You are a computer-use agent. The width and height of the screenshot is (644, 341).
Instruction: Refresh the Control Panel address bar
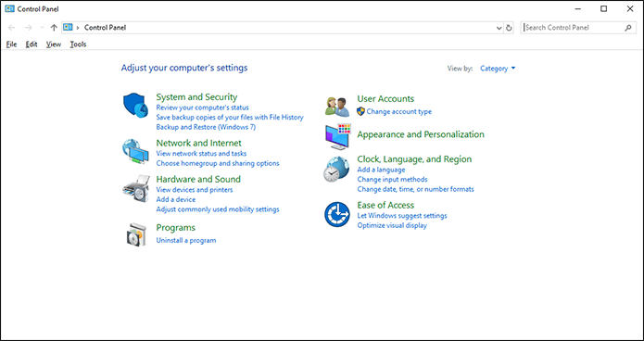pos(509,28)
